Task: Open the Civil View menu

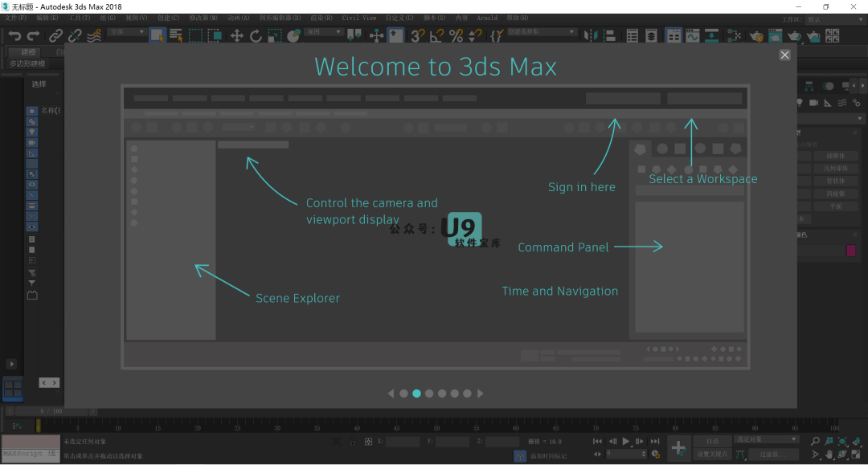Action: tap(358, 18)
